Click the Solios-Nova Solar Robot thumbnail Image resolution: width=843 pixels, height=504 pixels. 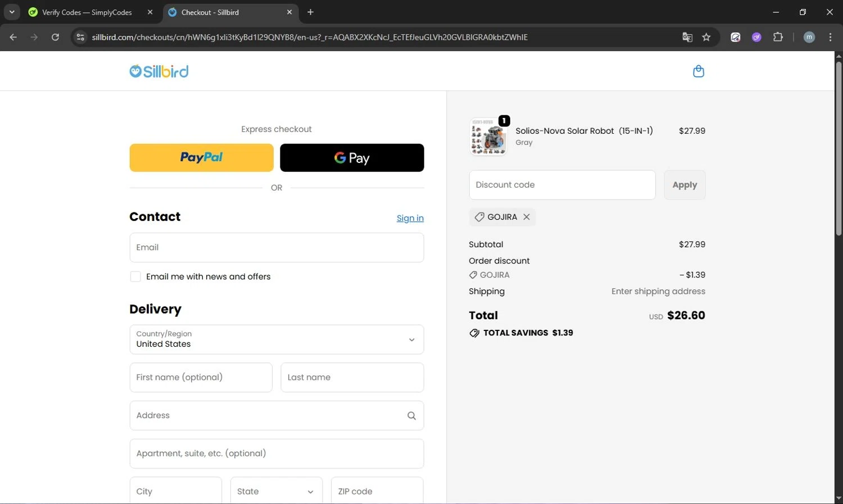pos(488,137)
